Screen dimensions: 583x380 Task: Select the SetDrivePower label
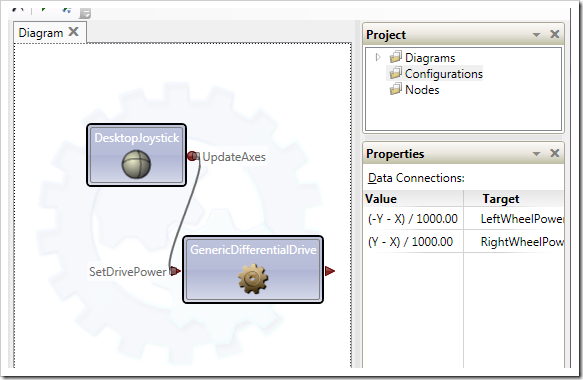coord(128,272)
